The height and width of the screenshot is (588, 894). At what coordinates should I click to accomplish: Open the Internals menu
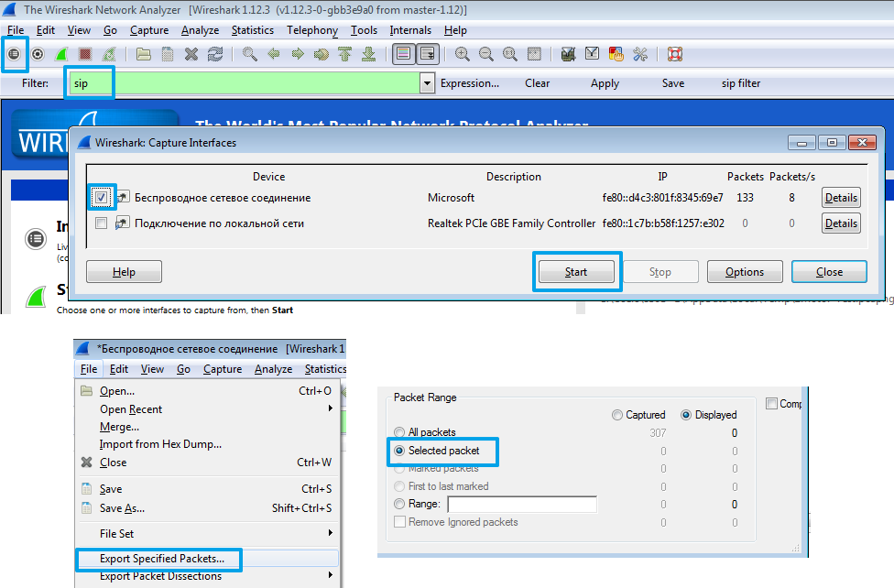coord(410,30)
